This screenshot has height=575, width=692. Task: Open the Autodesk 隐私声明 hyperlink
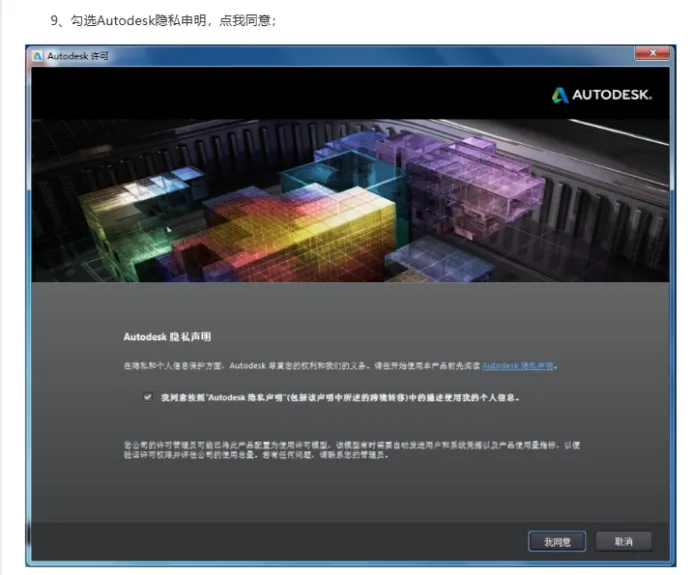tap(517, 366)
